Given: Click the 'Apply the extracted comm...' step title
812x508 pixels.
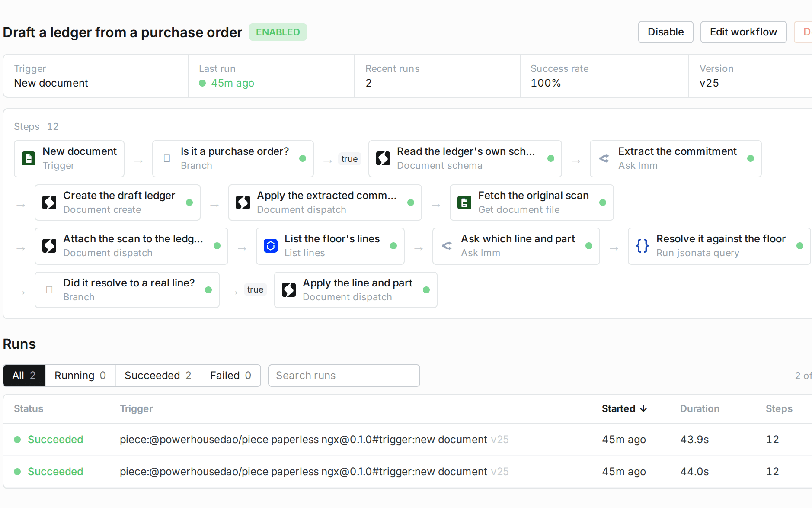Looking at the screenshot, I should [x=326, y=196].
